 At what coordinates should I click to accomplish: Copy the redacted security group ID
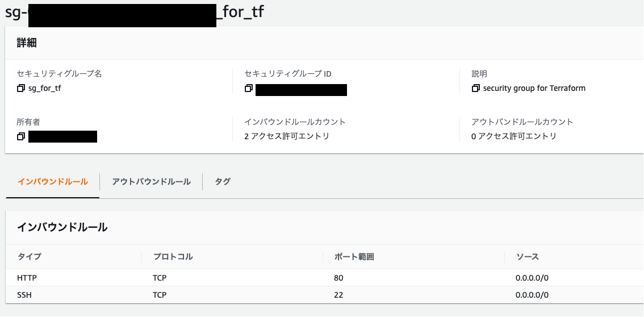click(x=248, y=89)
